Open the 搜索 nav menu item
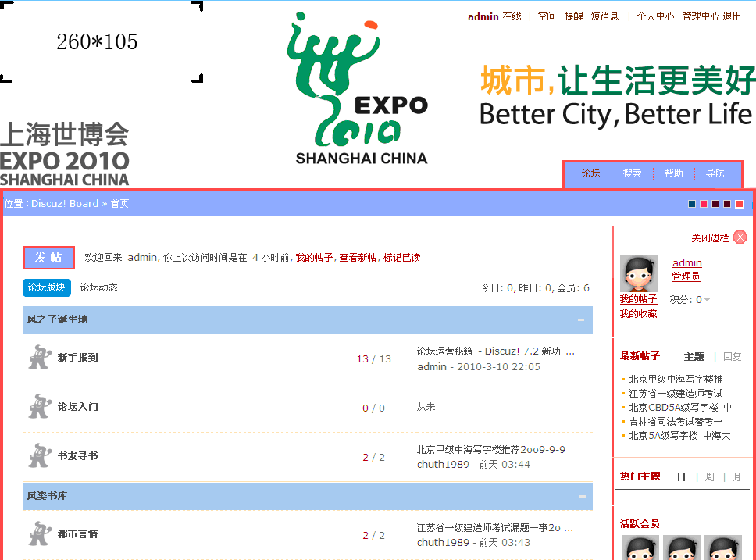756x560 pixels. pos(632,173)
